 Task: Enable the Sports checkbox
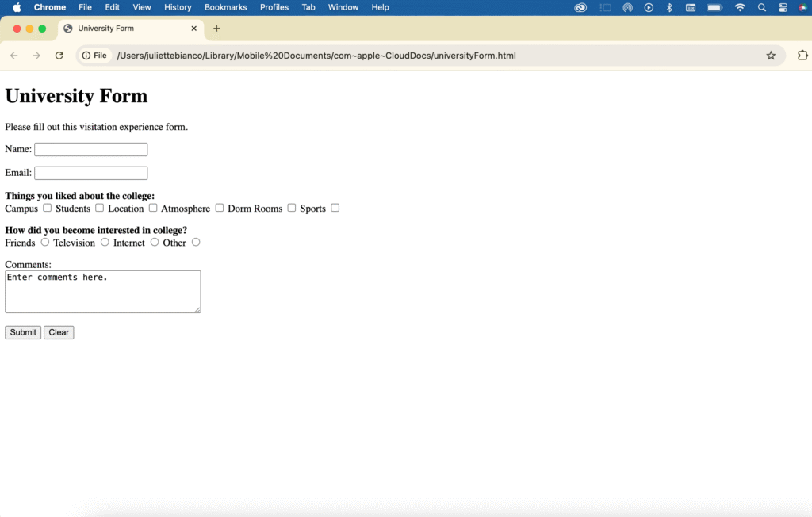[x=335, y=208]
